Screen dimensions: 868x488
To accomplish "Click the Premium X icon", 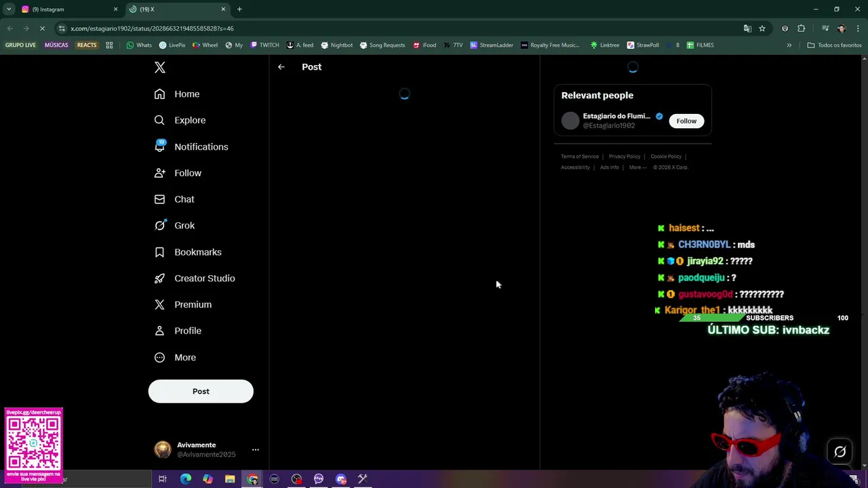I will (x=159, y=305).
